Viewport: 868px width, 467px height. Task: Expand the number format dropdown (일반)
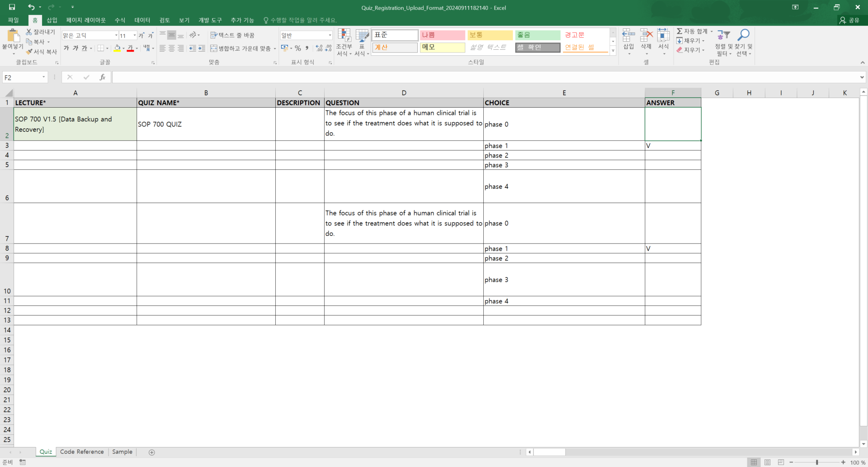[330, 35]
